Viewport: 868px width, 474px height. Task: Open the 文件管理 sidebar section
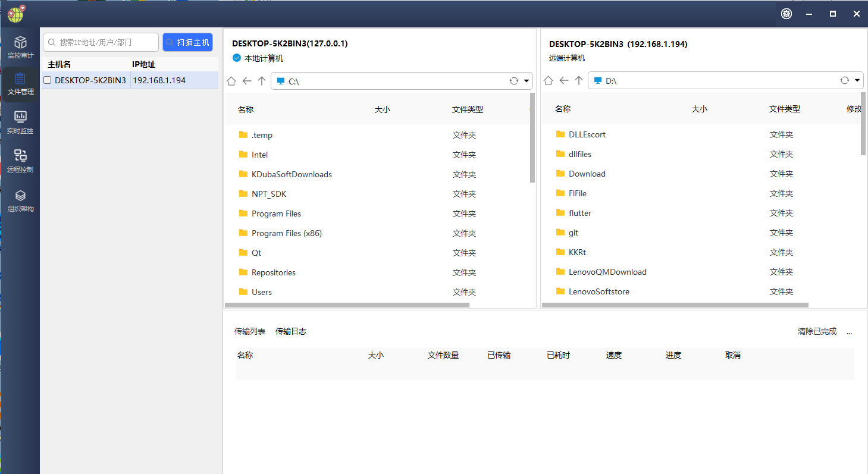(20, 84)
